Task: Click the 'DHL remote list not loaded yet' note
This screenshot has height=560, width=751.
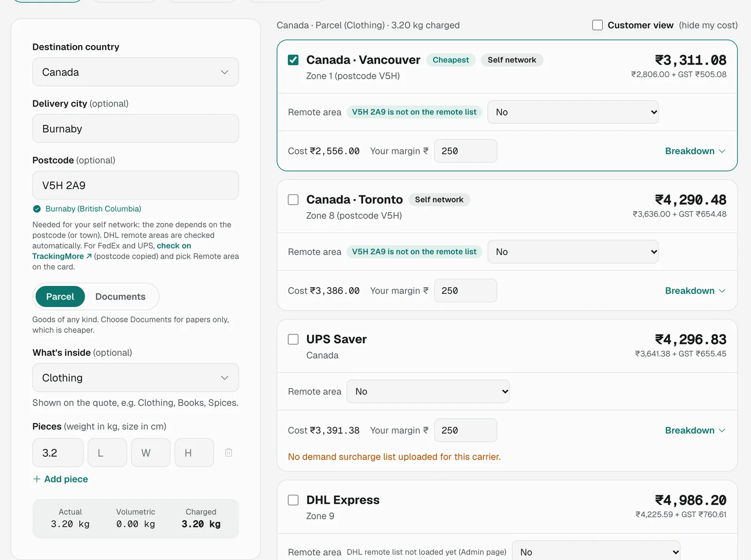Action: point(427,552)
